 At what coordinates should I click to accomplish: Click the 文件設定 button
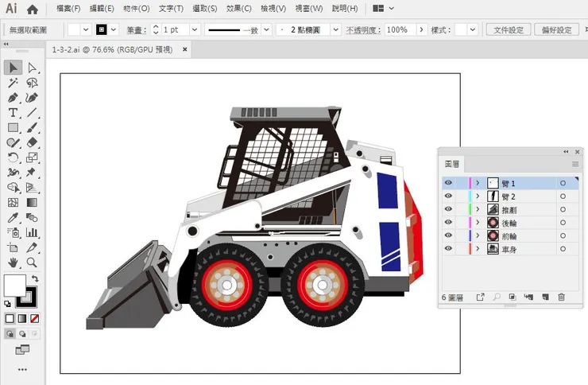pyautogui.click(x=508, y=29)
